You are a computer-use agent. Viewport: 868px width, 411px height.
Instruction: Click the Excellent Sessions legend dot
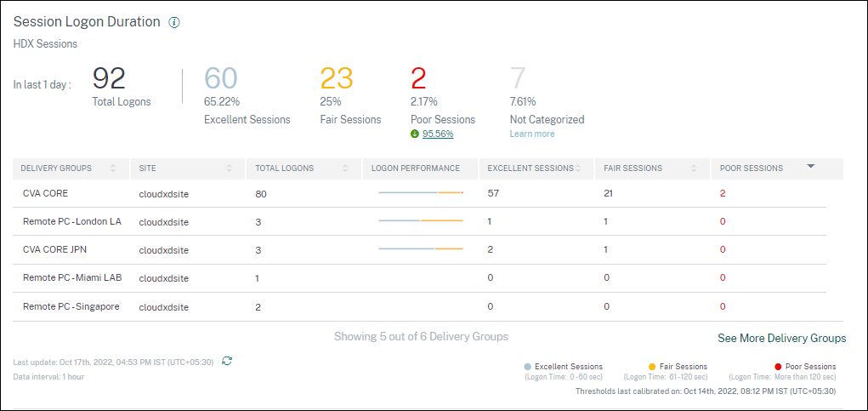[x=528, y=367]
